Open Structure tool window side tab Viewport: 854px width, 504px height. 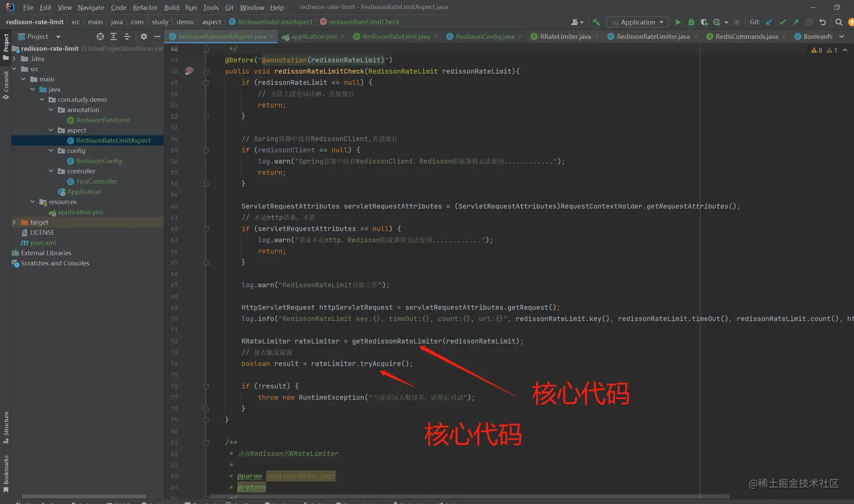(6, 427)
